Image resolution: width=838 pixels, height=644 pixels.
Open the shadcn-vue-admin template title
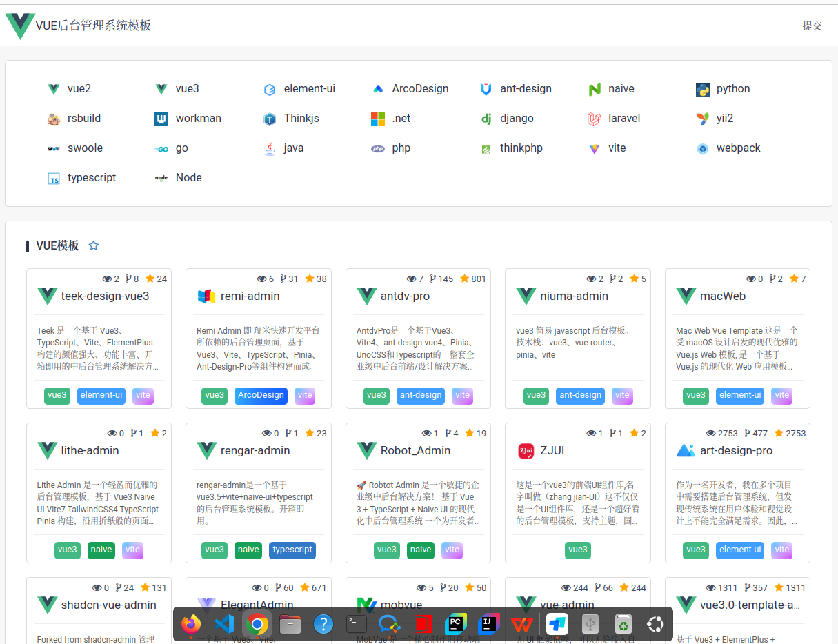(108, 605)
